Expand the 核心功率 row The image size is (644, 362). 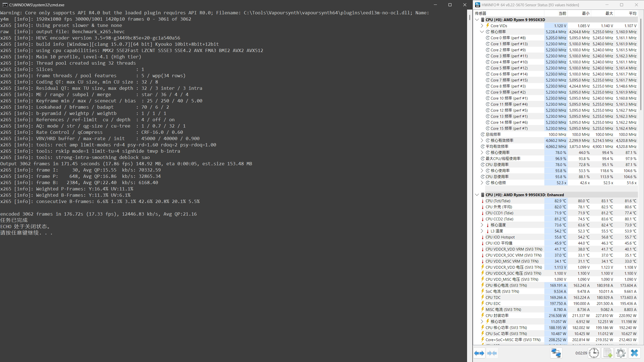click(x=482, y=321)
